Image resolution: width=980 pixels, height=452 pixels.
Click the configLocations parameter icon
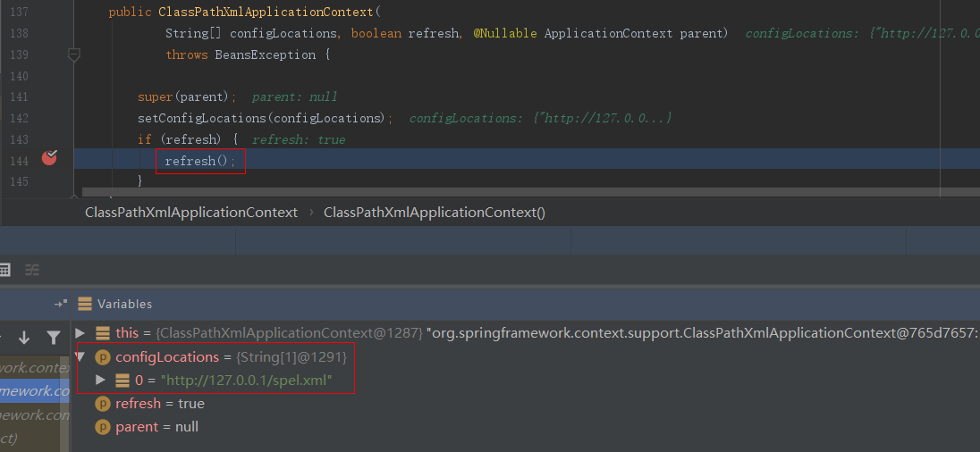pos(102,357)
